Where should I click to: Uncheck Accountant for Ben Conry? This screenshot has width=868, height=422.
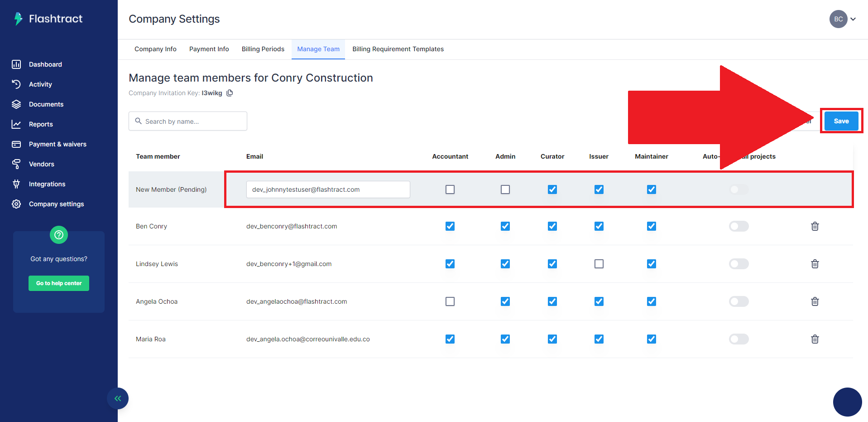point(450,226)
